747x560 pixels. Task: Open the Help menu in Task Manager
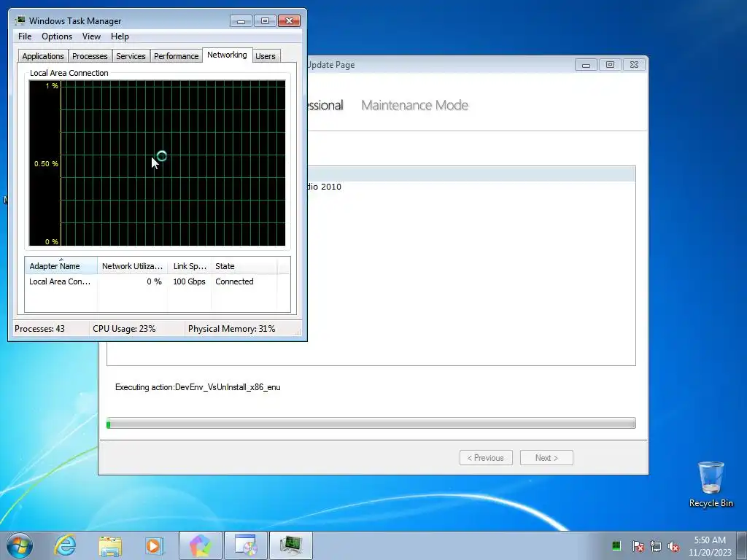pos(120,36)
